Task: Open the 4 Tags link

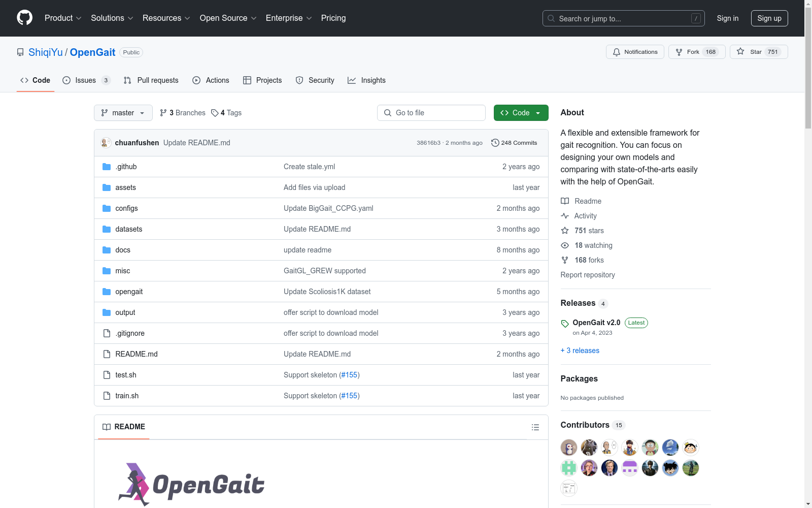Action: 226,113
